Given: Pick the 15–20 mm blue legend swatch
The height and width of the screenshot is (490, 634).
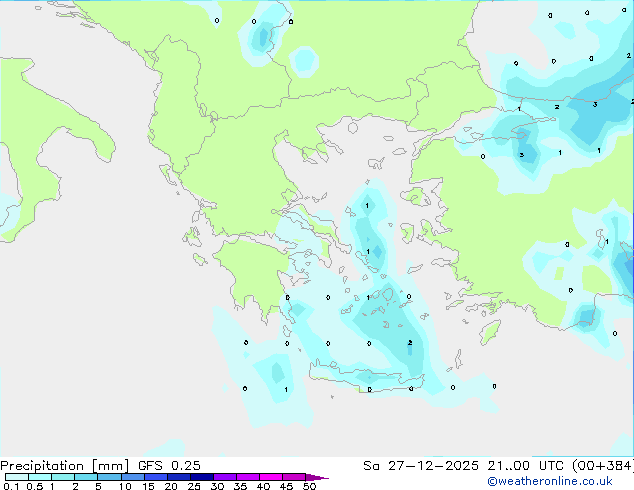Looking at the screenshot, I should coord(155,477).
